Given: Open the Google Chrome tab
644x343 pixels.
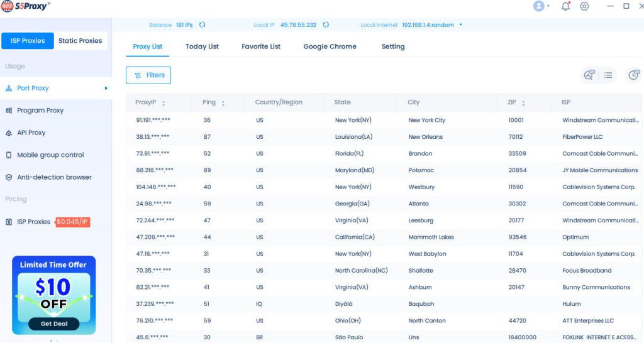Looking at the screenshot, I should point(330,46).
